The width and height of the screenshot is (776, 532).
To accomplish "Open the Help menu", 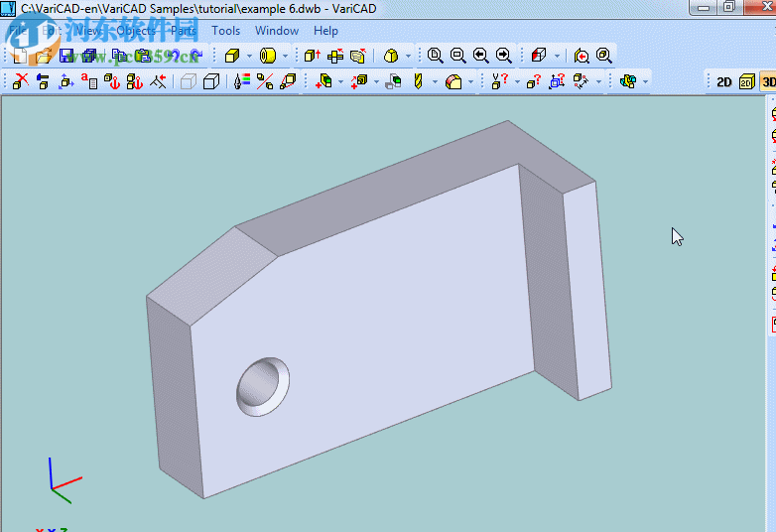I will tap(325, 31).
